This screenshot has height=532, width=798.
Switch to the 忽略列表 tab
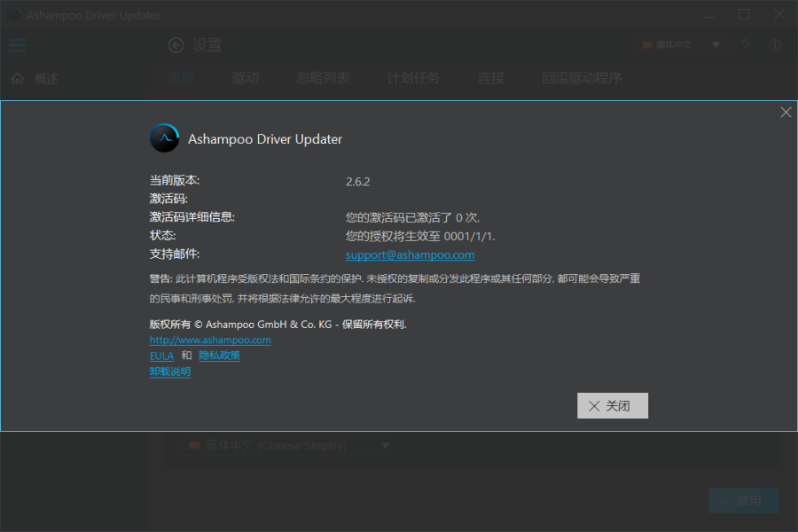click(323, 78)
